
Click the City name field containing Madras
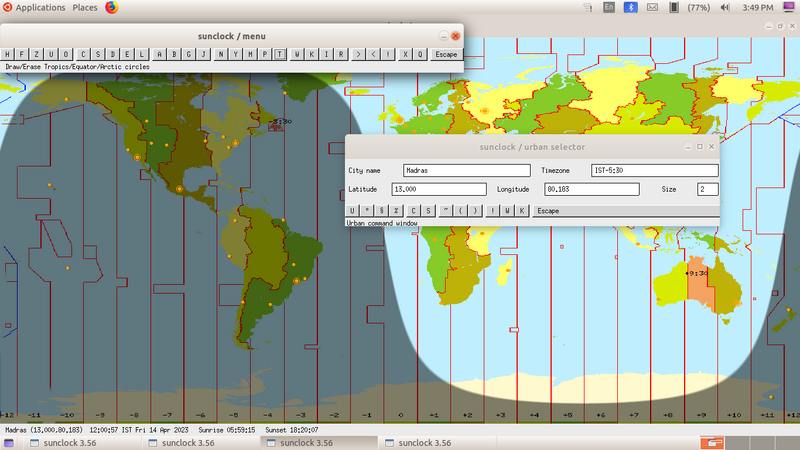[466, 171]
